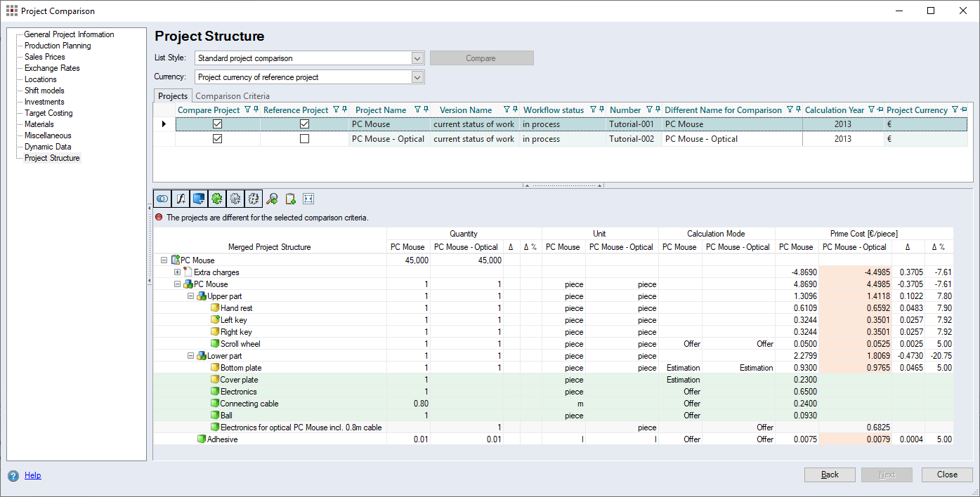Uncheck Compare Project for PC Mouse row
Screen dimensions: 980x497
coord(218,124)
